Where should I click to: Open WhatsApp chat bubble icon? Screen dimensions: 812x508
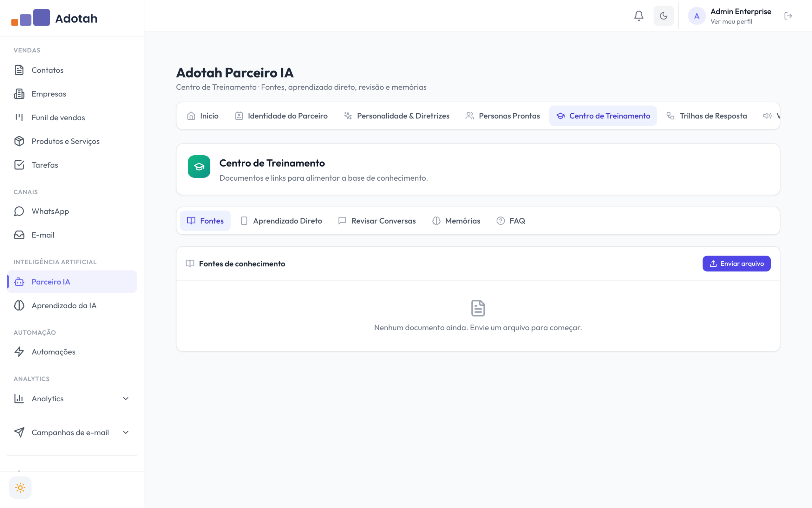point(19,211)
